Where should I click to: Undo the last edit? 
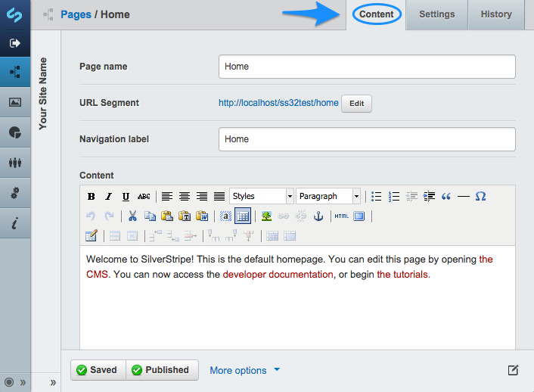[91, 216]
